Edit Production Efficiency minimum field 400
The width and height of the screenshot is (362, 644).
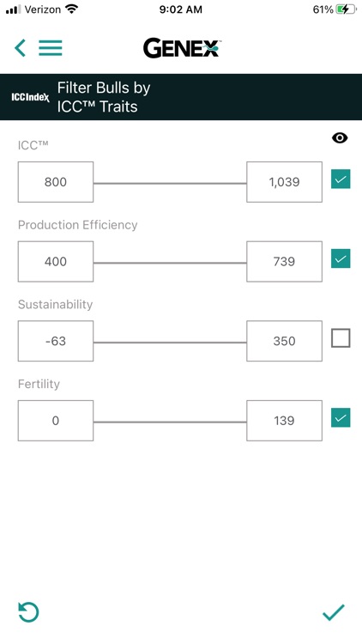(56, 262)
